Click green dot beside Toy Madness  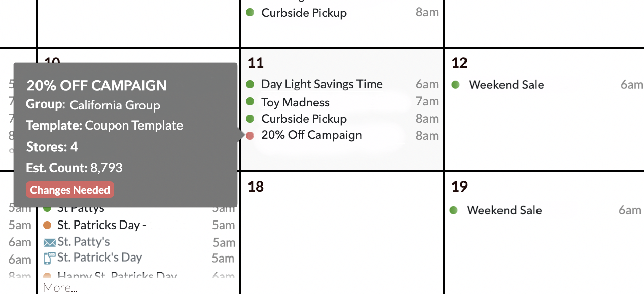(x=250, y=102)
